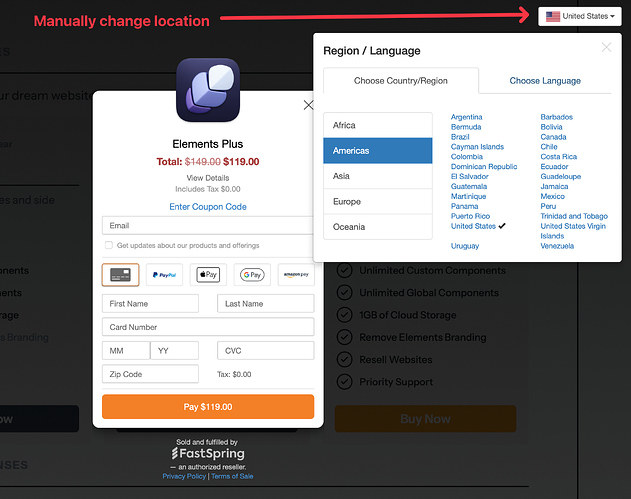Screen dimensions: 631x499
Task: Open the Privacy Policy link
Action: point(183,477)
